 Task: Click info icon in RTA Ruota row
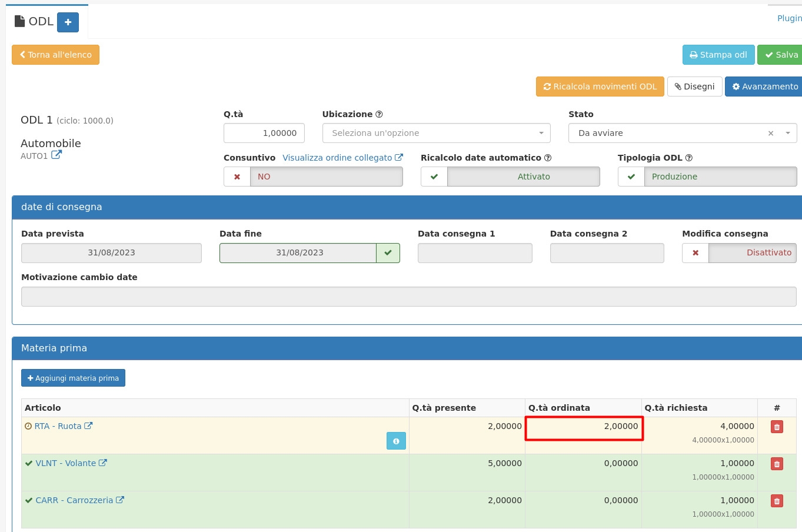[x=396, y=441]
